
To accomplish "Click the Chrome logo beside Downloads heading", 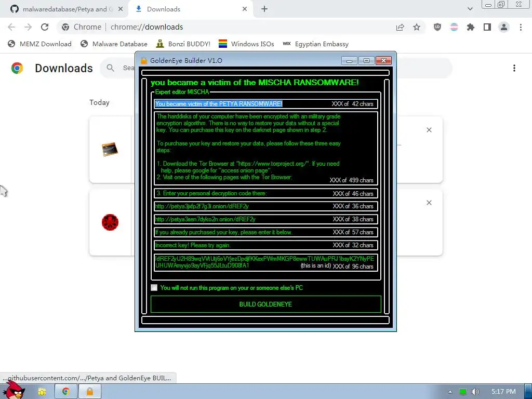I will (x=17, y=68).
